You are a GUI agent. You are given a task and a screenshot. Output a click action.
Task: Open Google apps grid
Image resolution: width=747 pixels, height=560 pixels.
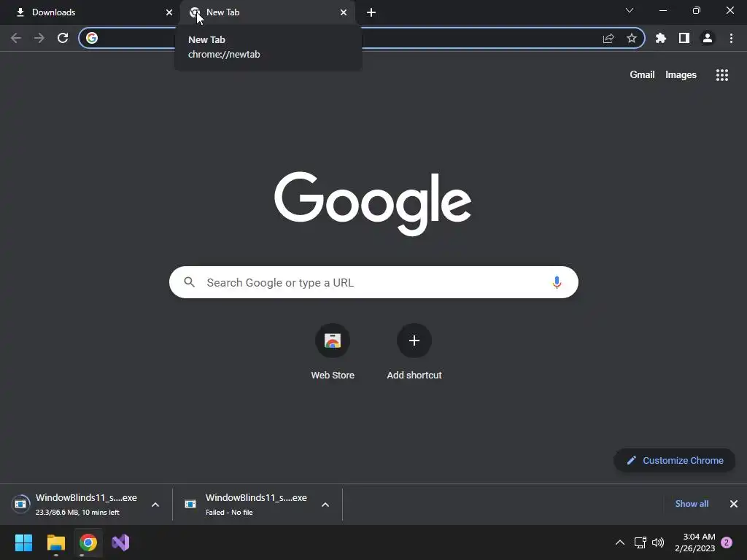[x=722, y=75]
